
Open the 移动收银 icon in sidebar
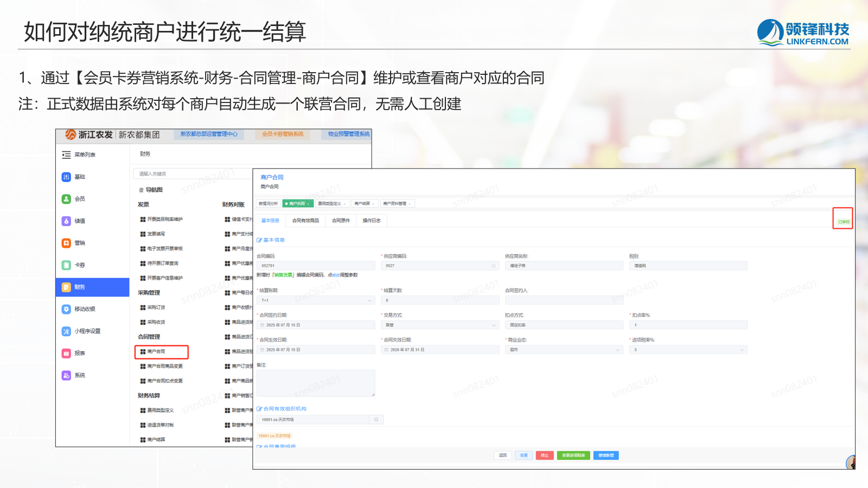click(66, 309)
